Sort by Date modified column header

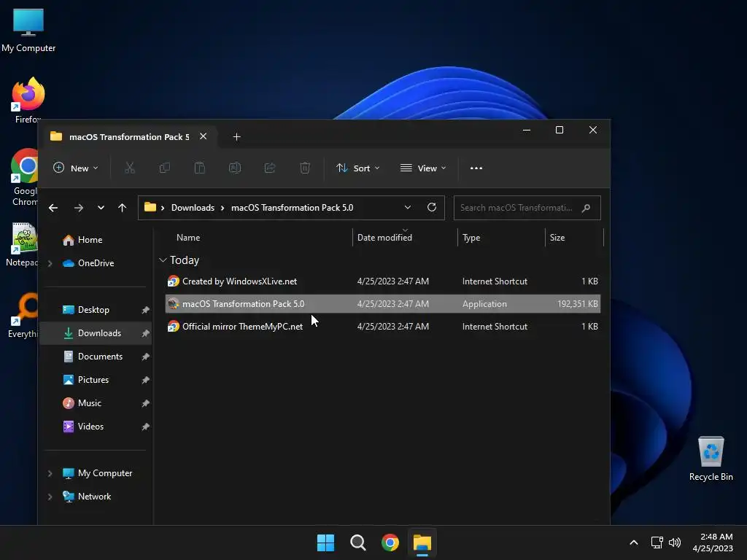coord(384,238)
